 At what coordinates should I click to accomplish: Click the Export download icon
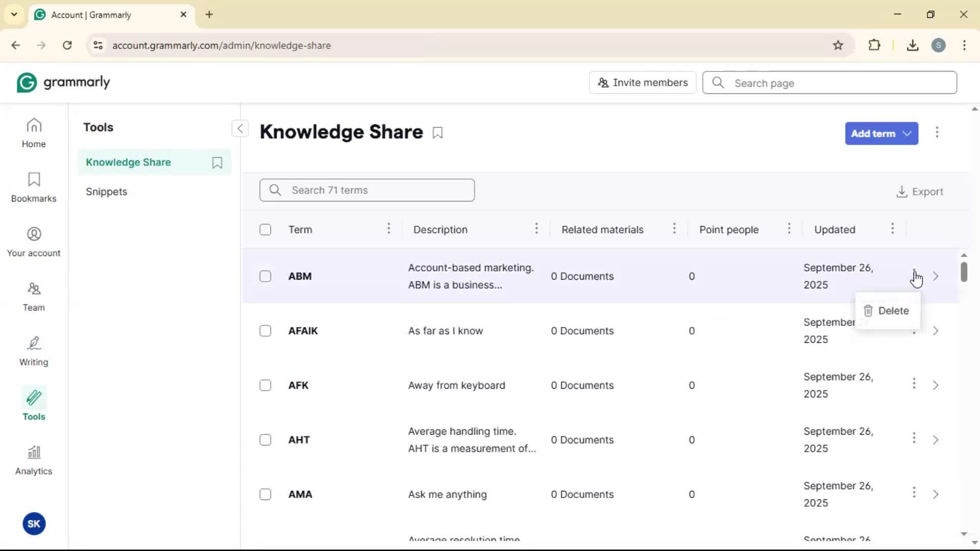pos(901,192)
